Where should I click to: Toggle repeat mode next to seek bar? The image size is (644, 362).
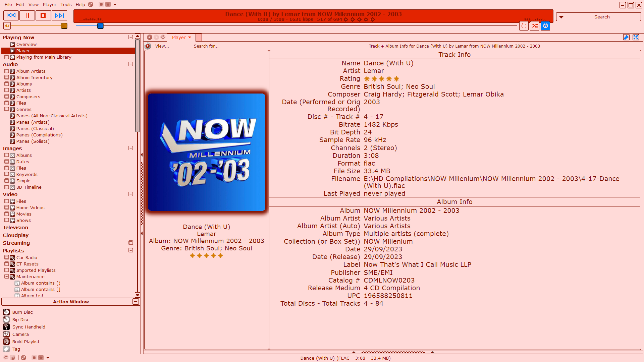click(524, 26)
